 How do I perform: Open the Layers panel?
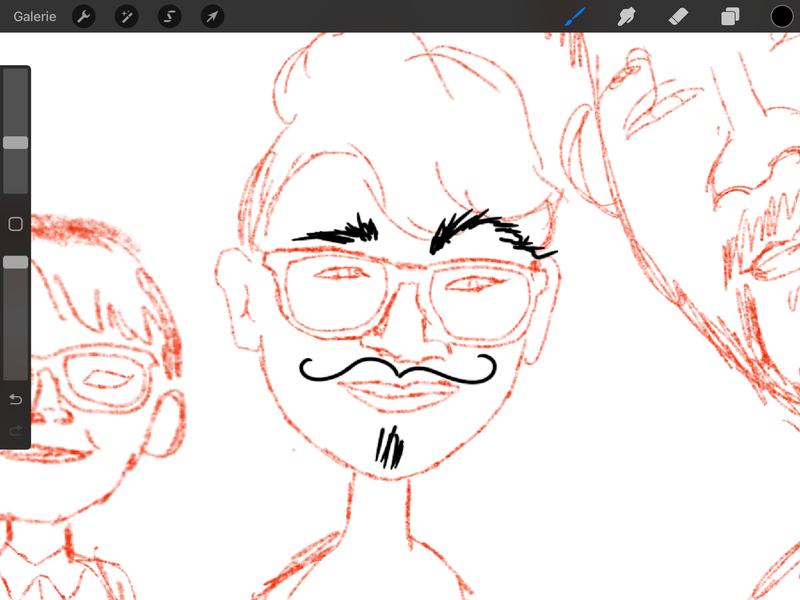pos(731,16)
